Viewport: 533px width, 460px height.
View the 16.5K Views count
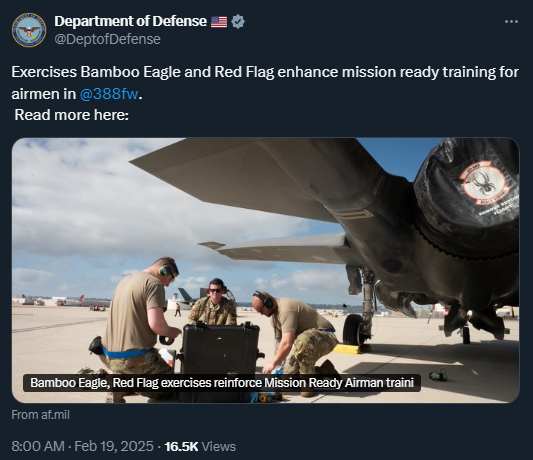[x=200, y=446]
